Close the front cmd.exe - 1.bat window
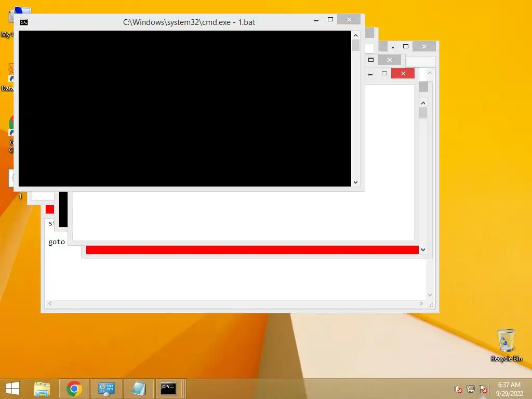532x399 pixels. [349, 20]
